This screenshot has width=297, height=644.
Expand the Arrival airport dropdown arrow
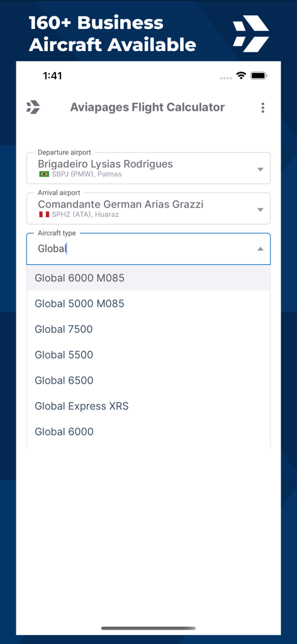(x=260, y=209)
